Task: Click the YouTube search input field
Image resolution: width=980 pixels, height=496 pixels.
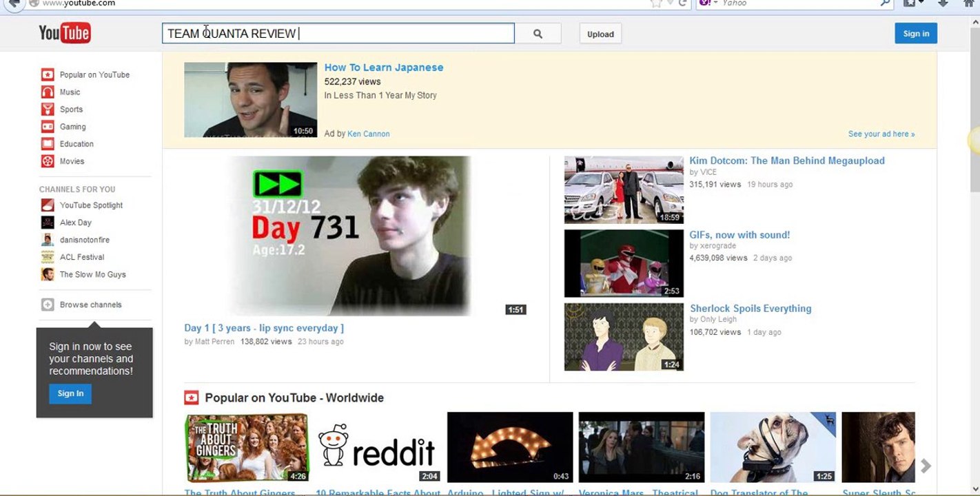Action: point(338,33)
